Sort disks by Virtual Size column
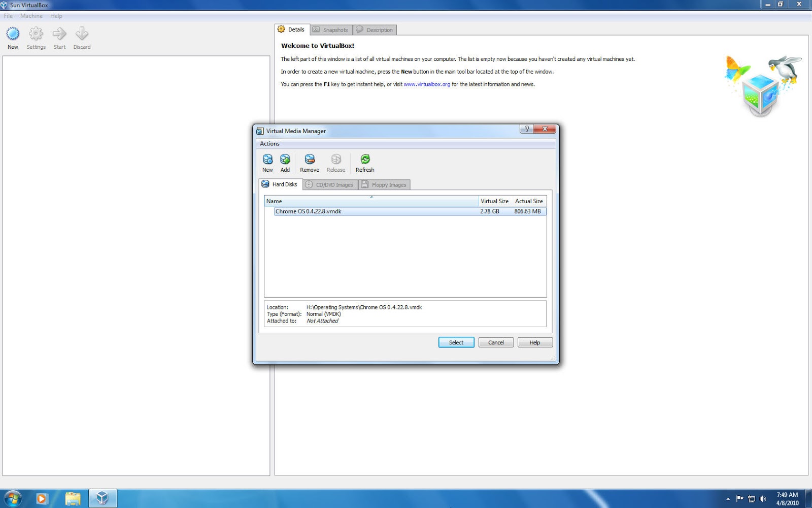Image resolution: width=812 pixels, height=508 pixels. tap(495, 201)
